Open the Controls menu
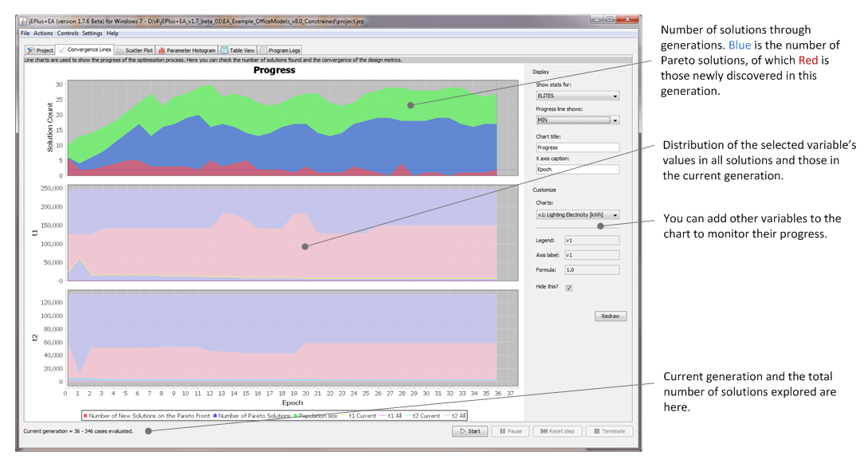 68,33
